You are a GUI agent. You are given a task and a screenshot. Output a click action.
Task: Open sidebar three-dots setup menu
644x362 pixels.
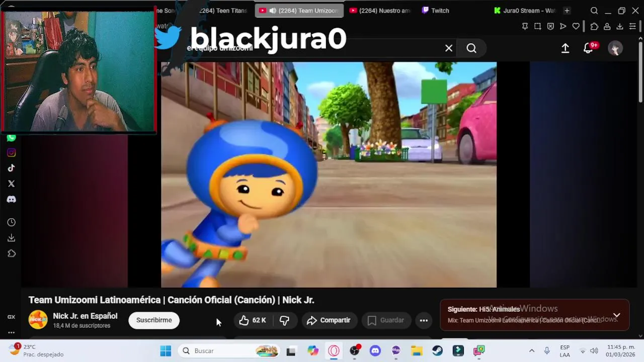(11, 332)
